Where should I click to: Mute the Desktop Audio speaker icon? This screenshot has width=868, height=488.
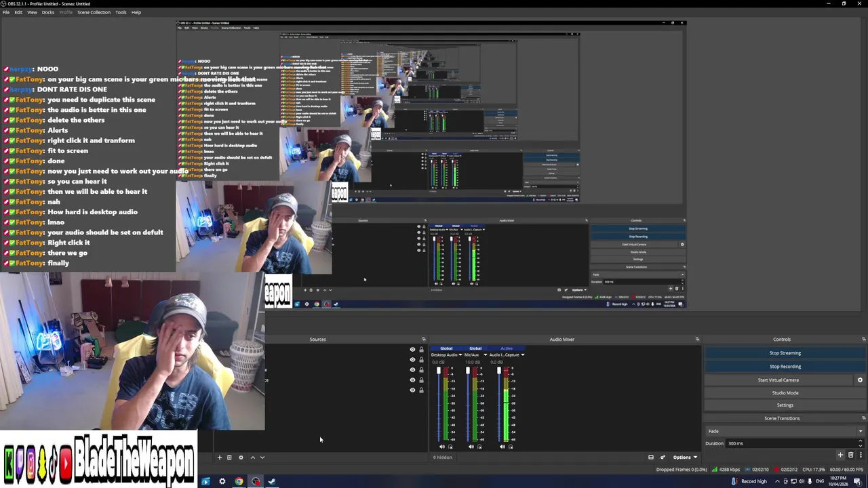[x=442, y=447]
